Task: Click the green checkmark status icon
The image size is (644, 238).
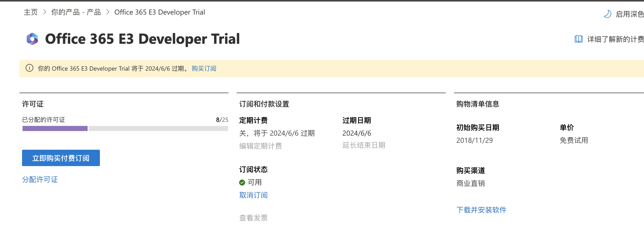Action: (x=242, y=182)
